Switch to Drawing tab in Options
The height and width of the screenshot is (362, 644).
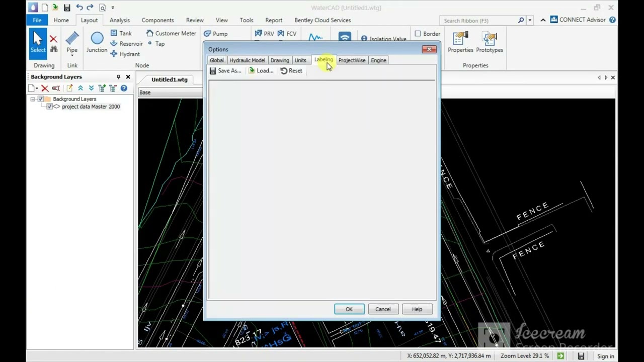[x=280, y=60]
